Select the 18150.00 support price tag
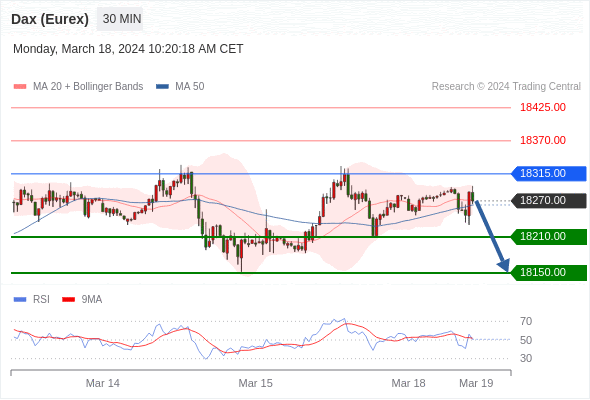The width and height of the screenshot is (590, 400). [549, 272]
